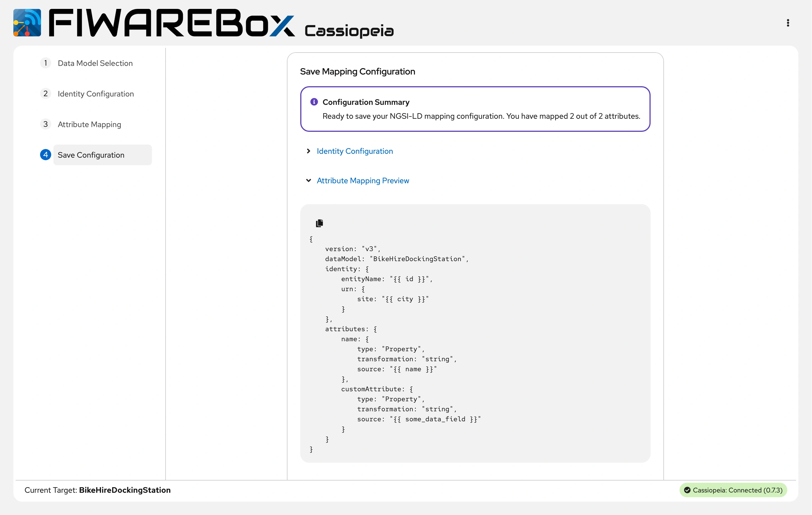Click step number 1 circle
The width and height of the screenshot is (812, 515).
coord(46,63)
